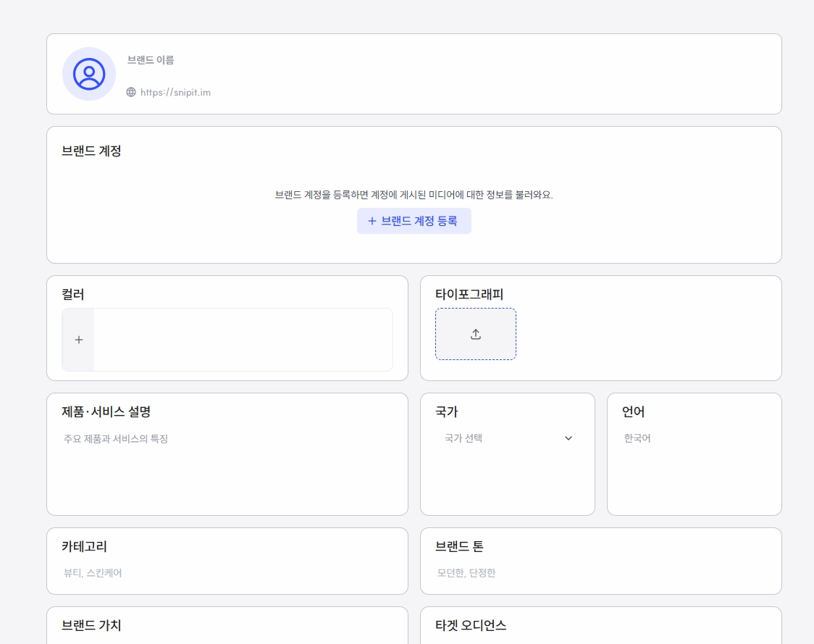Select the 타겟 오디언스 card
This screenshot has height=644, width=814.
tap(600, 625)
